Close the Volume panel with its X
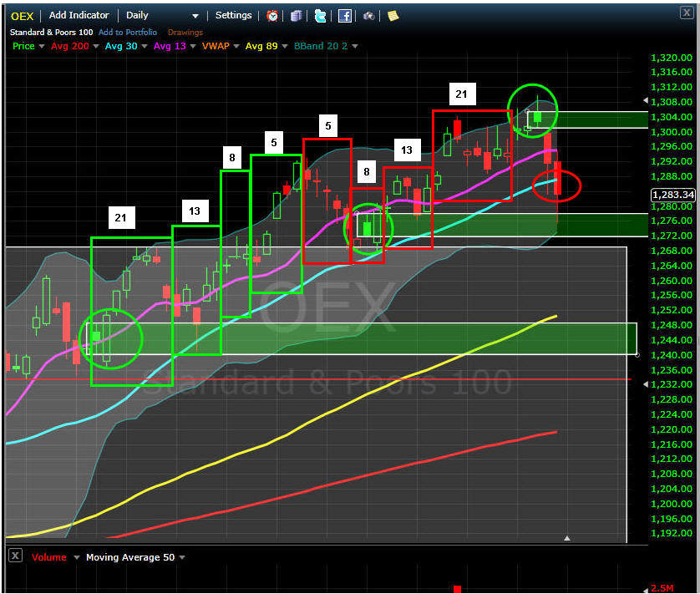The height and width of the screenshot is (594, 700). (15, 556)
